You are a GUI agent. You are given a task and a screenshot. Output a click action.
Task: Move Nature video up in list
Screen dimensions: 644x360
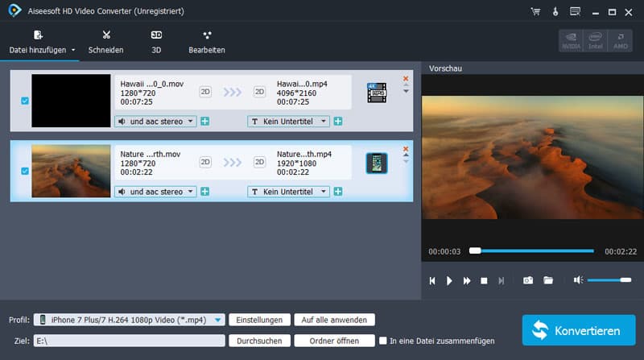point(406,155)
